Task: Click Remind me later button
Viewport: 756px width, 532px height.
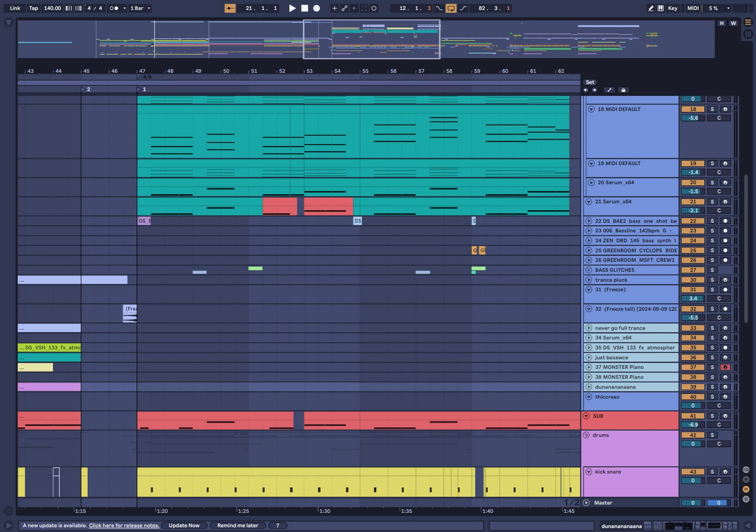Action: tap(238, 525)
